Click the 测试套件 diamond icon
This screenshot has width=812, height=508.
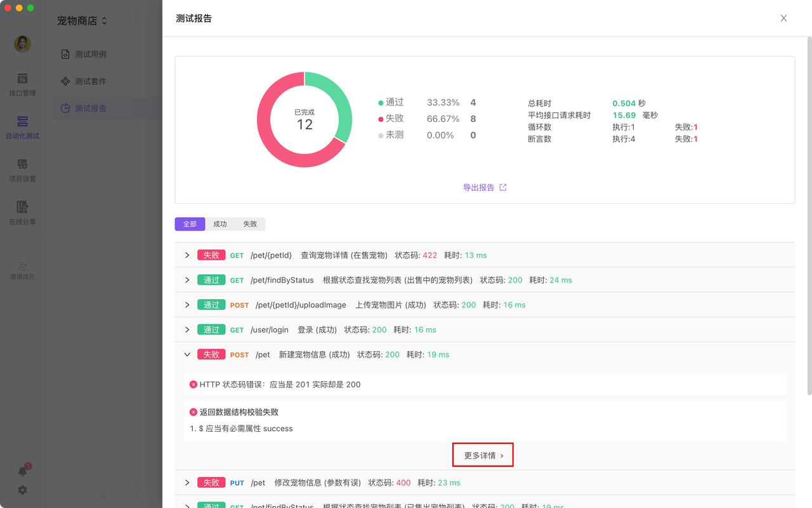pyautogui.click(x=64, y=81)
